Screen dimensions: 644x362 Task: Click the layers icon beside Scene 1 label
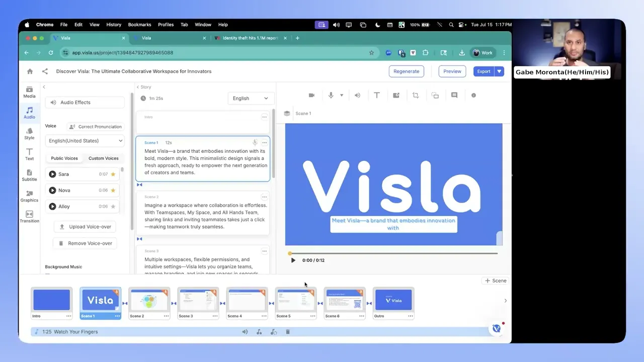[x=287, y=113]
